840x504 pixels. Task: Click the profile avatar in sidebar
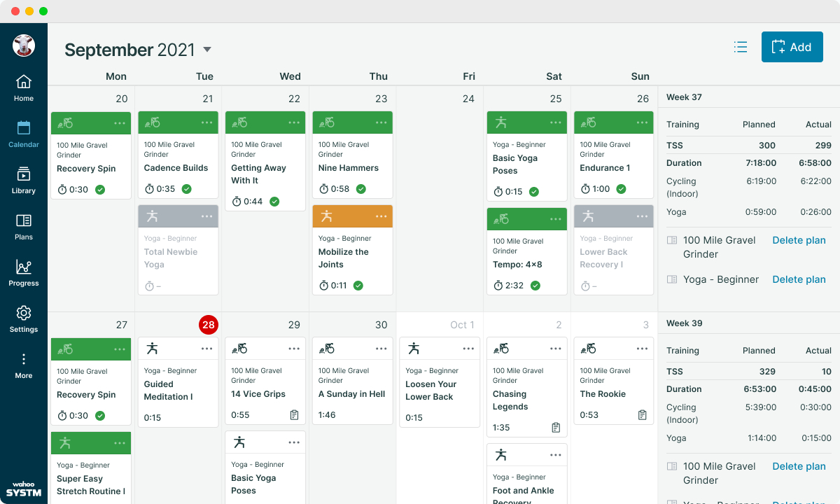(x=24, y=45)
